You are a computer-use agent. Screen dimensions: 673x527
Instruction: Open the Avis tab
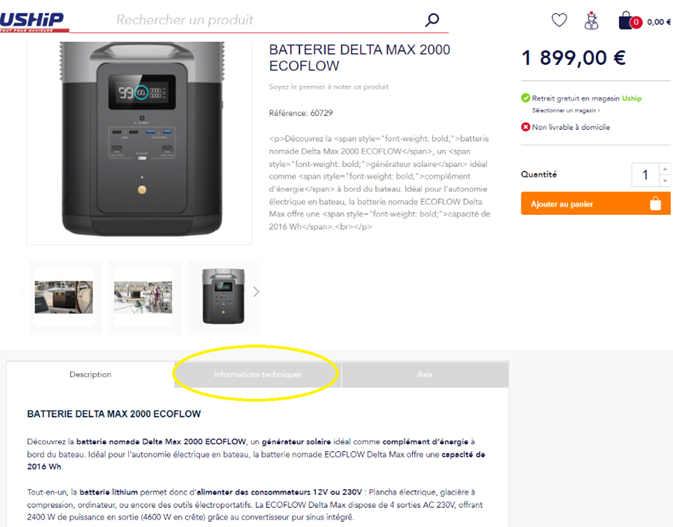click(425, 375)
